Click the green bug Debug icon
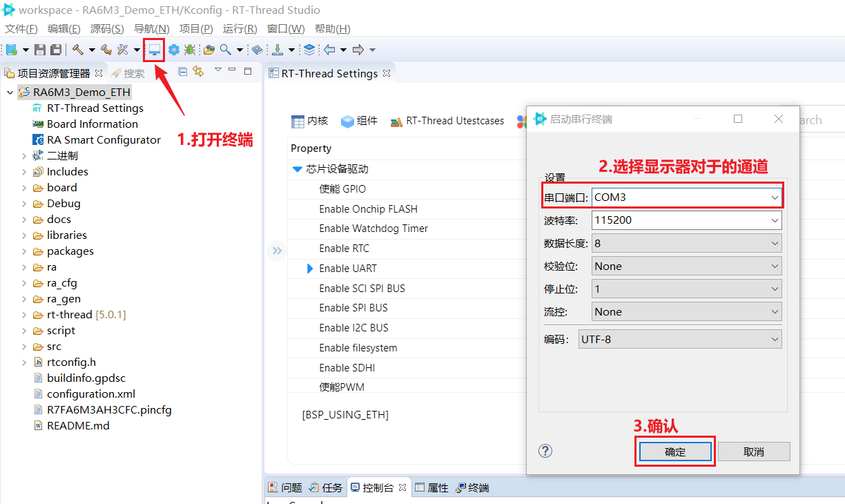845x504 pixels. pyautogui.click(x=189, y=50)
